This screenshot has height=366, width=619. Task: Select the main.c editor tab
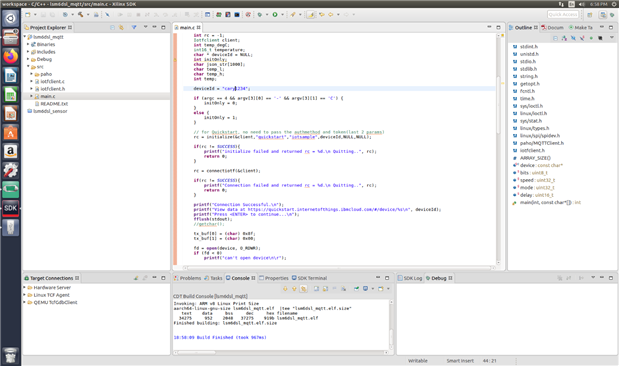pos(187,28)
